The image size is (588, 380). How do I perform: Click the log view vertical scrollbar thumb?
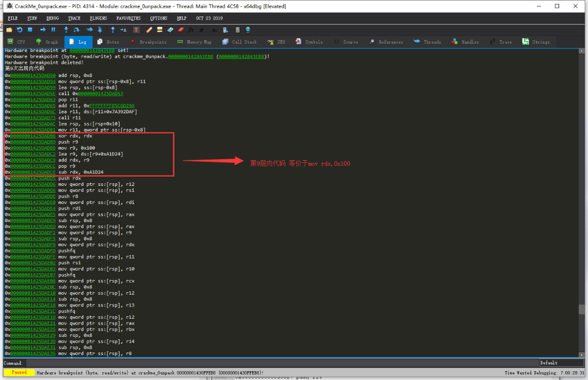(x=581, y=310)
